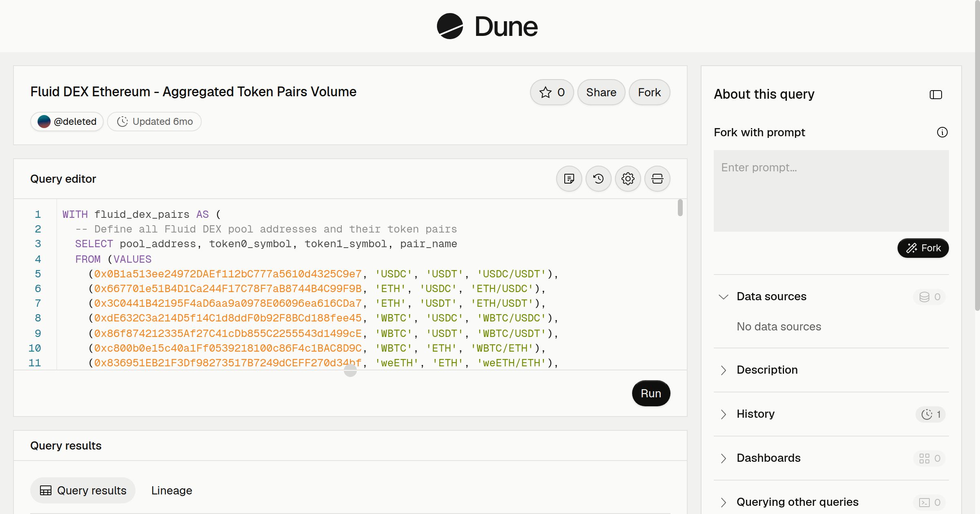Click the query editor vertical scrollbar
Screen dimensions: 980x514
[680, 208]
